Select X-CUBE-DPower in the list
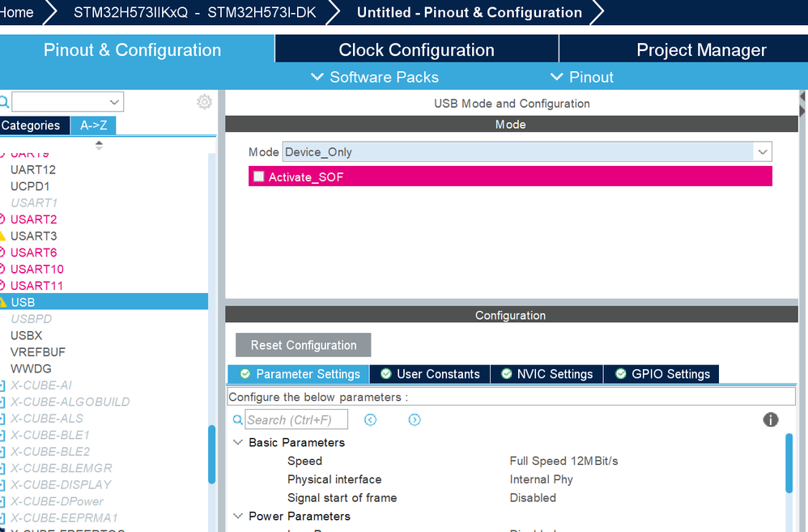The height and width of the screenshot is (532, 808). (x=57, y=501)
